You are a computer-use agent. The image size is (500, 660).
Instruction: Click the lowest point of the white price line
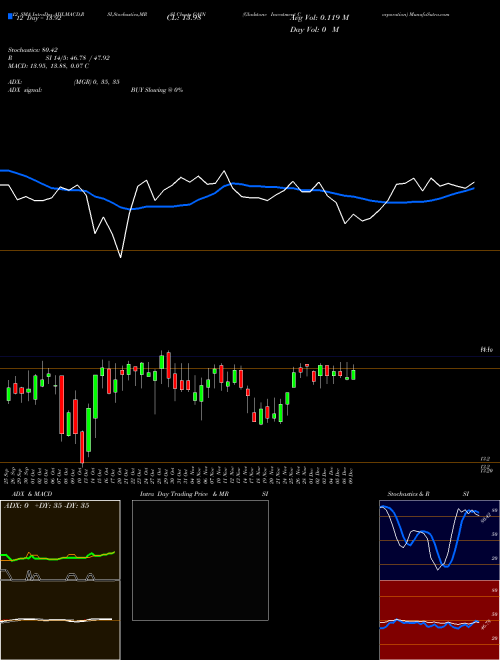[121, 257]
